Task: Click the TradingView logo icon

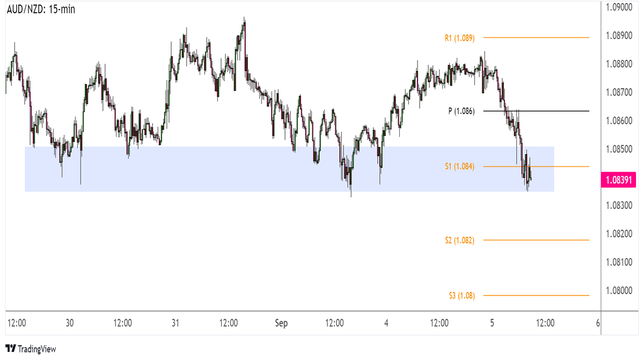Action: (10, 349)
